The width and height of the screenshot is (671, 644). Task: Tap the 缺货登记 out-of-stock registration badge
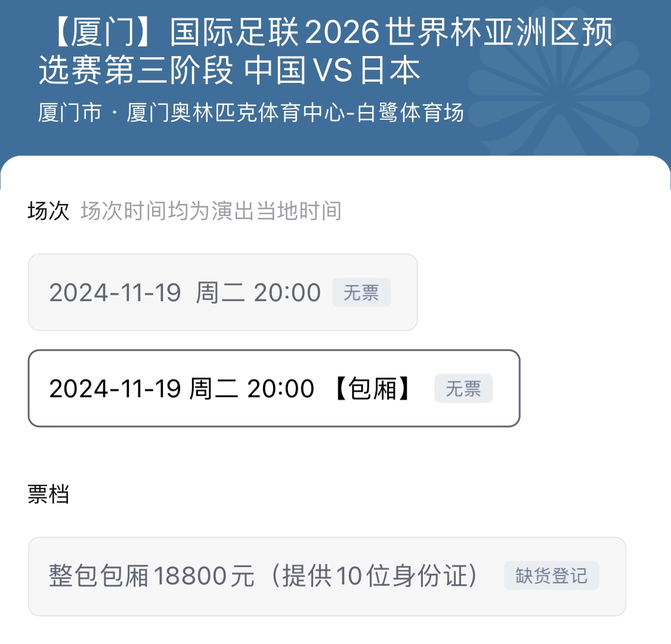pos(551,576)
